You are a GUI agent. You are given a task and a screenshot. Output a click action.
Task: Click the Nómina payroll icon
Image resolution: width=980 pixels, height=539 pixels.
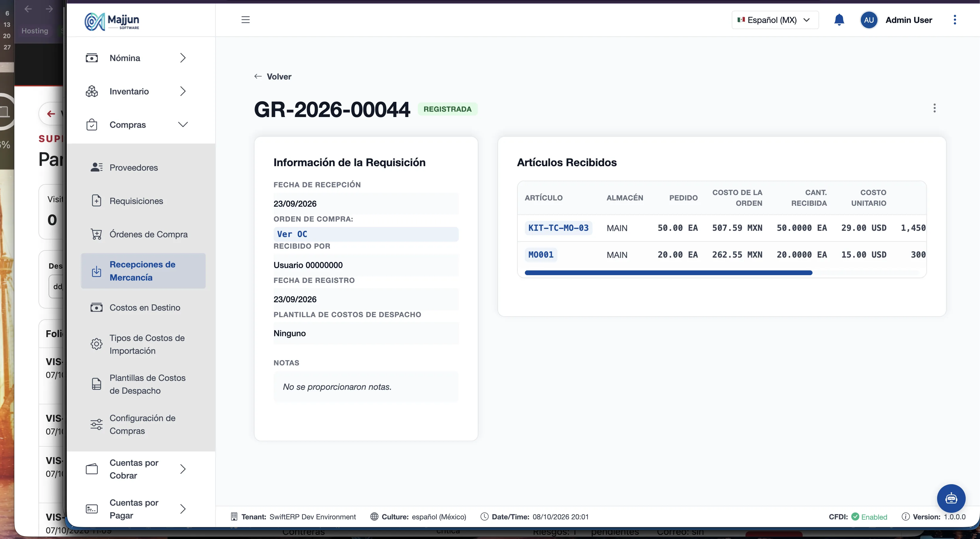tap(92, 58)
